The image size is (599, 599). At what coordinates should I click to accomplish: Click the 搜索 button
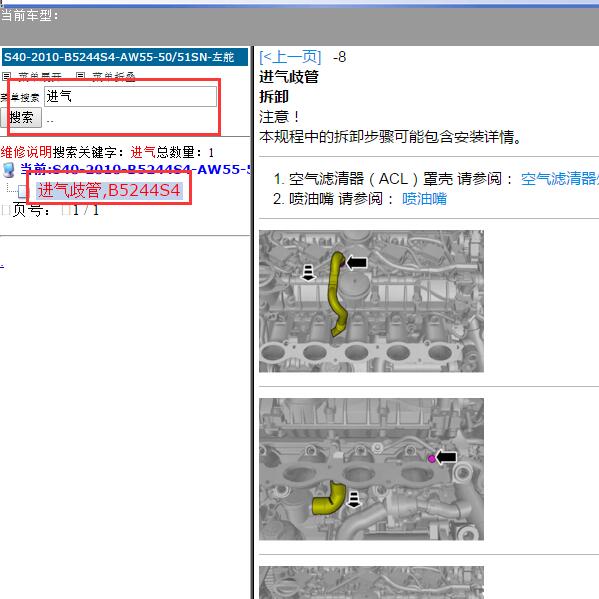point(21,117)
